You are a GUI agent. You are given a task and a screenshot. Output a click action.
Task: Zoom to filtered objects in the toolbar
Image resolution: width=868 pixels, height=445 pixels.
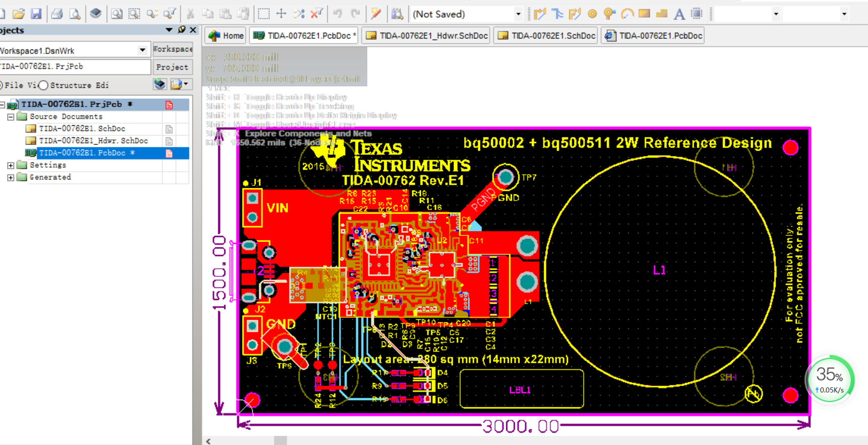tap(170, 14)
